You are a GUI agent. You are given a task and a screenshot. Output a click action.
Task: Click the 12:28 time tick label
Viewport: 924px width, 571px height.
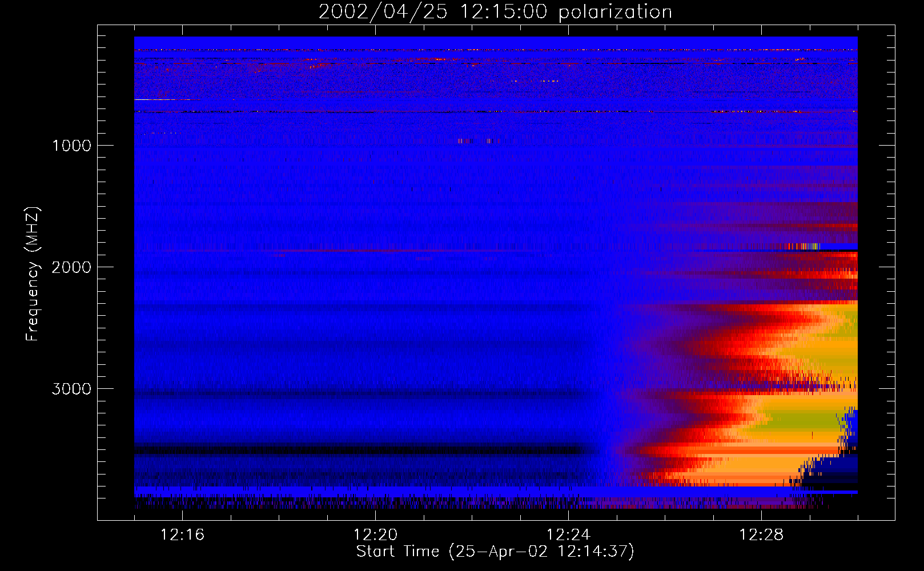tap(761, 535)
